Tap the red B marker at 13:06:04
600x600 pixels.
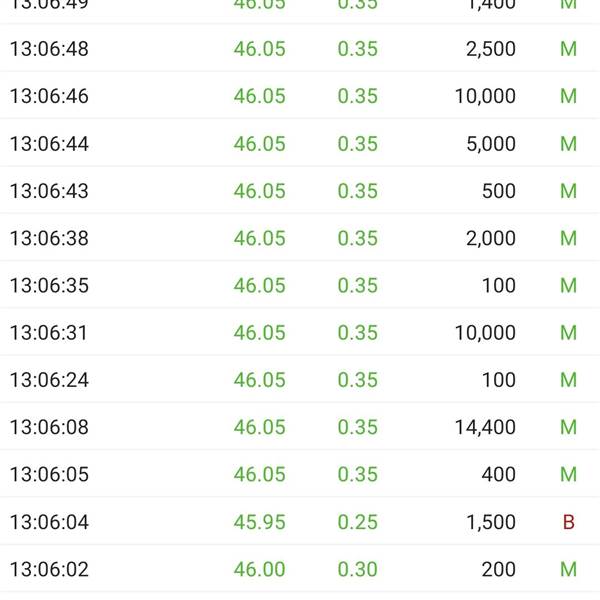569,522
